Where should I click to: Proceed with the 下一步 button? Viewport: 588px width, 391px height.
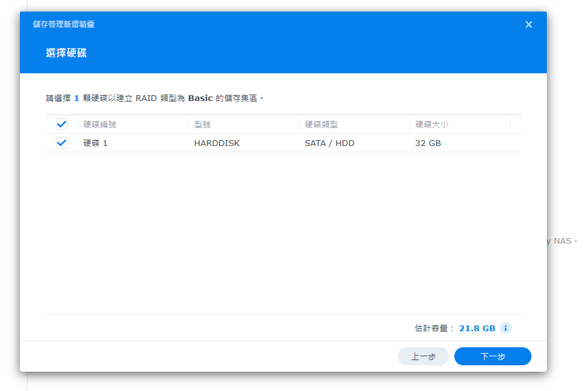492,356
